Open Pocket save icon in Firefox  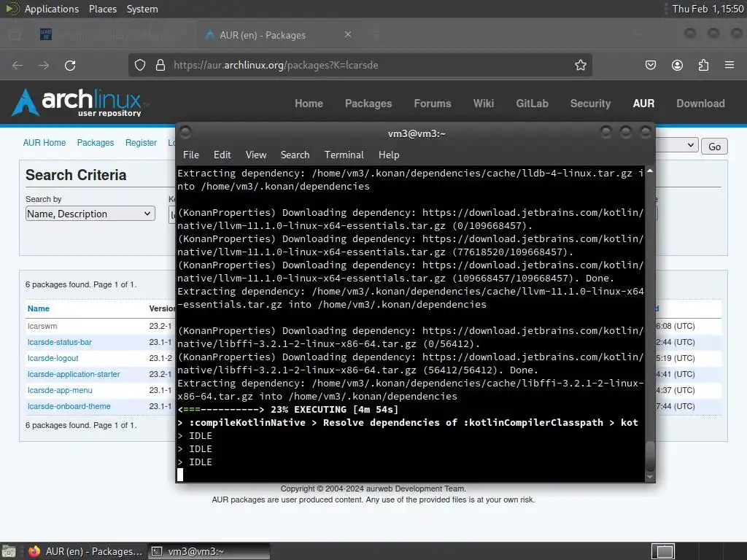click(x=650, y=65)
